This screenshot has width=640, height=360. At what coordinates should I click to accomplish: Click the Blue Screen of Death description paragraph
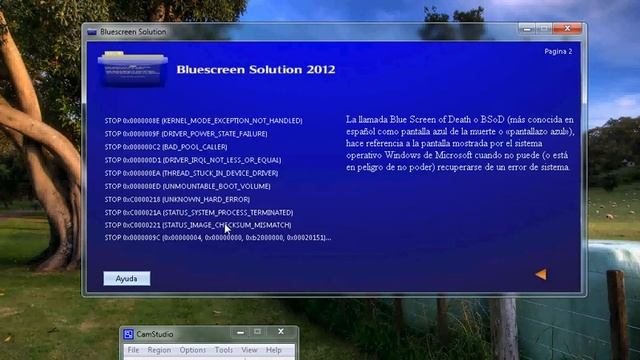tap(460, 143)
